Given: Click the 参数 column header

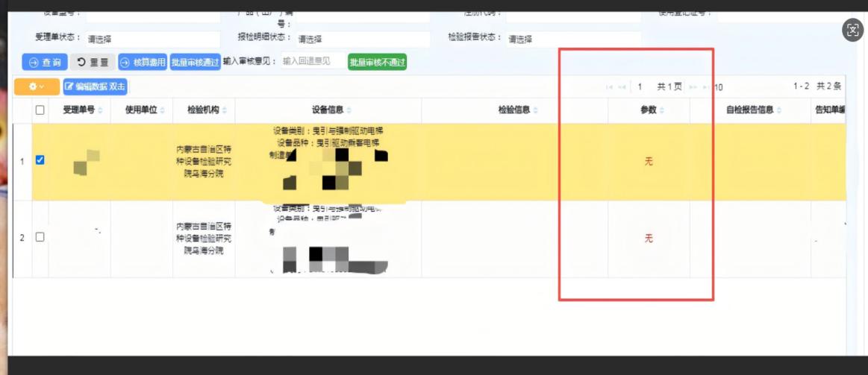Looking at the screenshot, I should [648, 110].
